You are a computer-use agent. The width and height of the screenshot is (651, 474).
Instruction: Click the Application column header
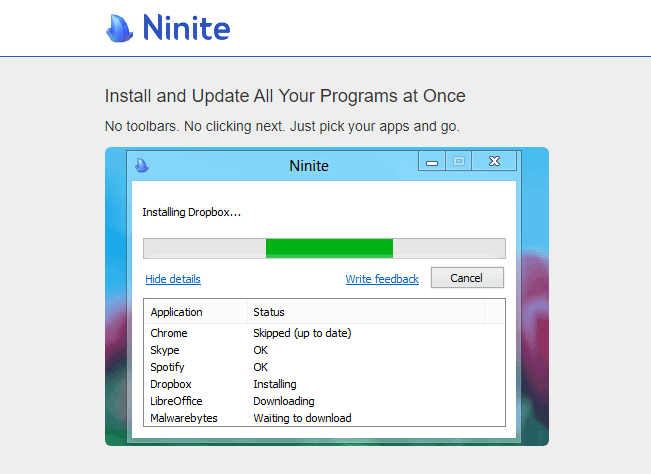196,312
